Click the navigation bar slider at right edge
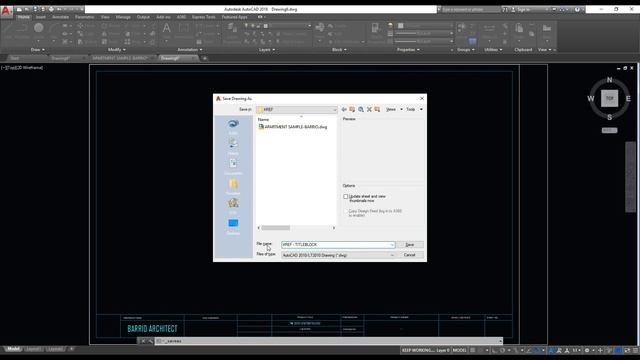The height and width of the screenshot is (360, 640). [x=631, y=177]
